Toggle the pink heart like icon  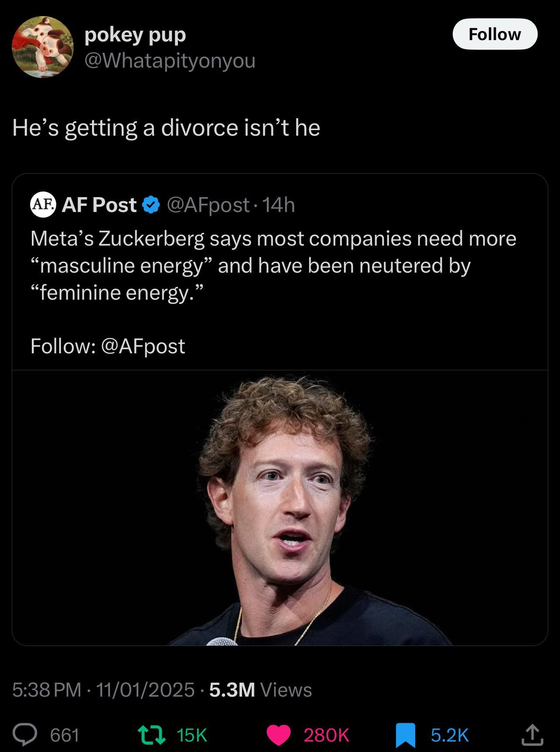pos(279,735)
